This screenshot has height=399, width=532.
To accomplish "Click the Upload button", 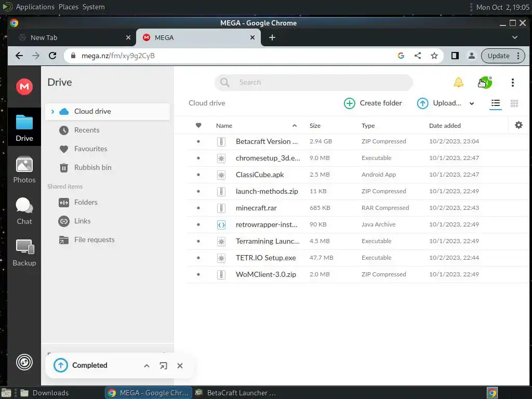I will coord(439,103).
